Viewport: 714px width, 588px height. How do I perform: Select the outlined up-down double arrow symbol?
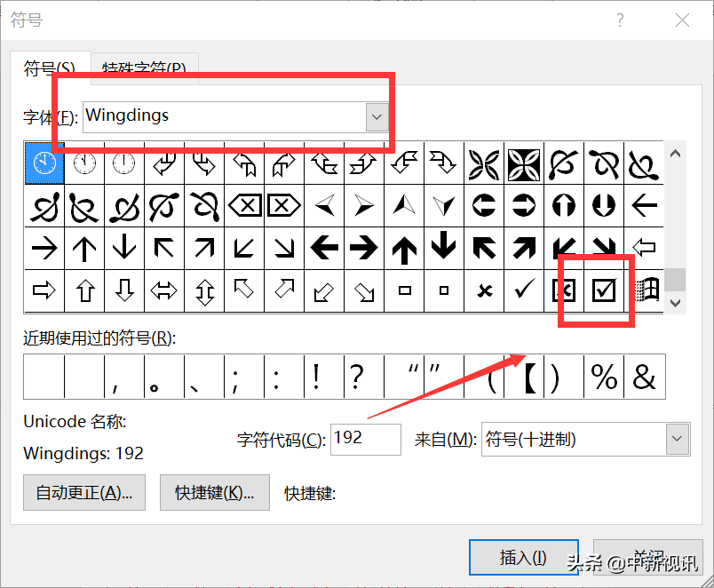pos(204,290)
